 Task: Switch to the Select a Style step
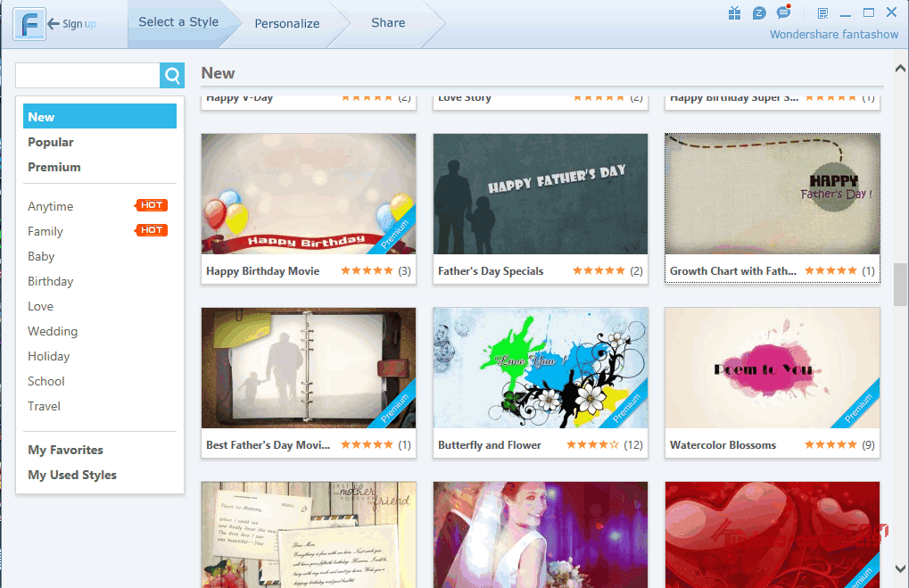coord(178,22)
